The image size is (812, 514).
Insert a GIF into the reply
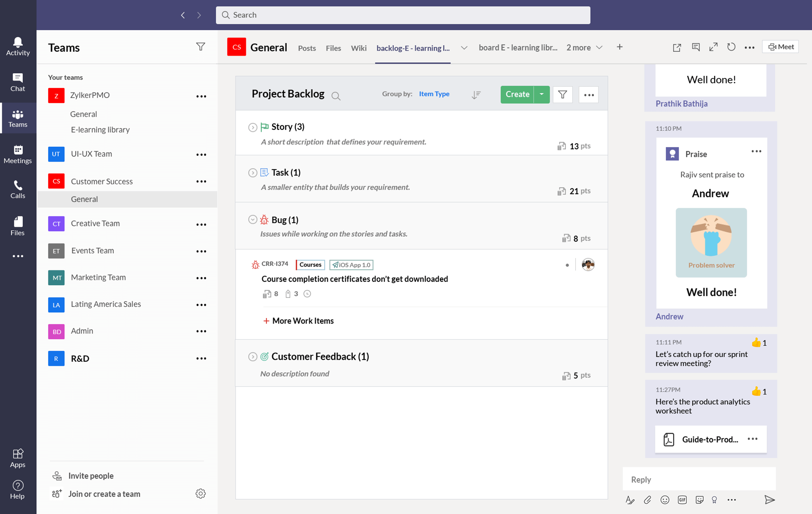click(x=682, y=500)
